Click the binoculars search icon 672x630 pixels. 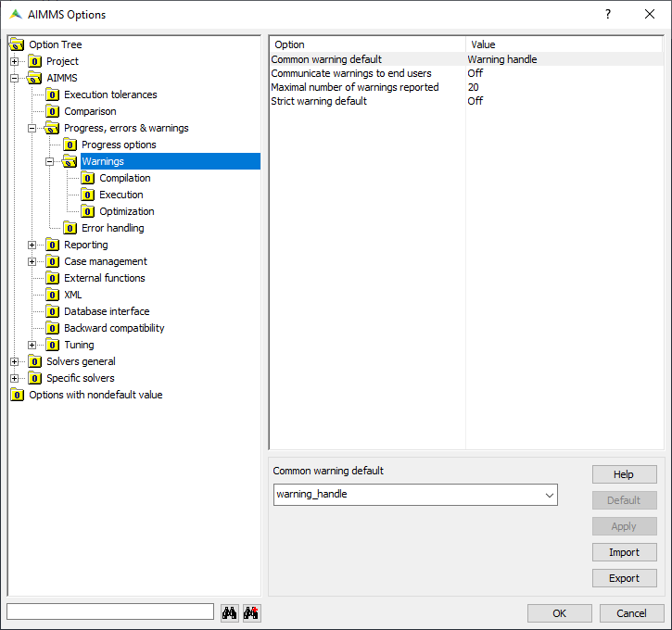tap(229, 613)
